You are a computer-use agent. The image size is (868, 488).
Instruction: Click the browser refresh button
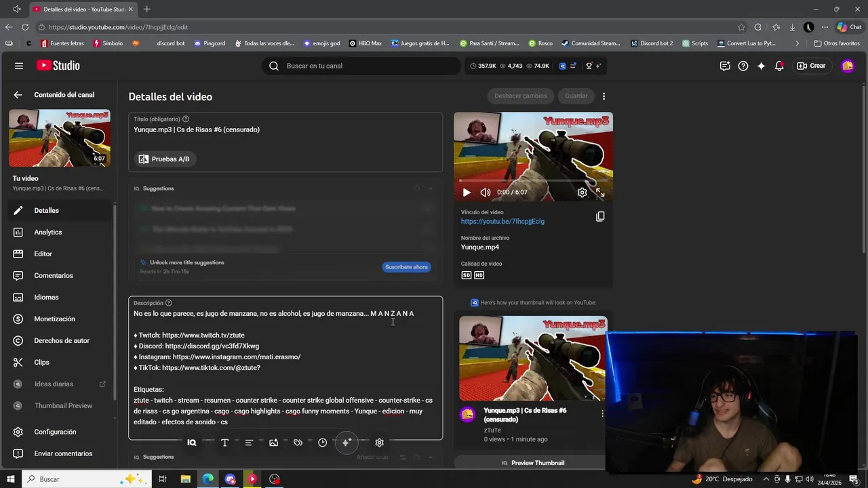[25, 27]
